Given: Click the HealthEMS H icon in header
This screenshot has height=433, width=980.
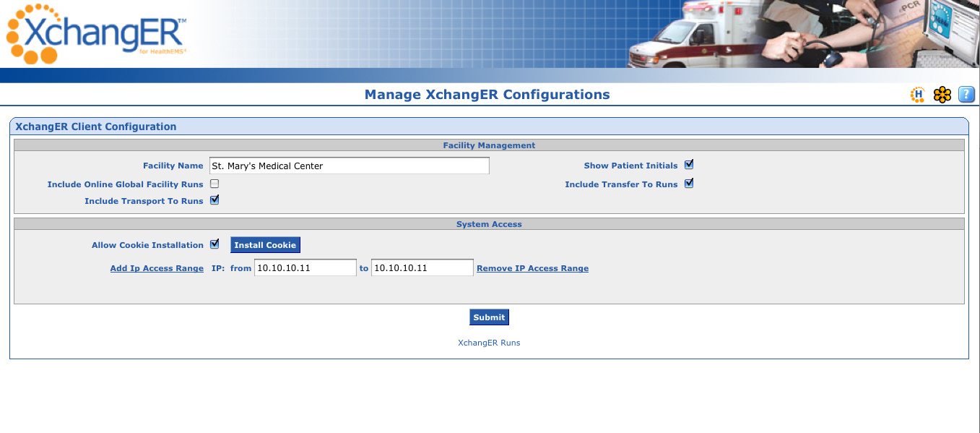Looking at the screenshot, I should point(917,94).
